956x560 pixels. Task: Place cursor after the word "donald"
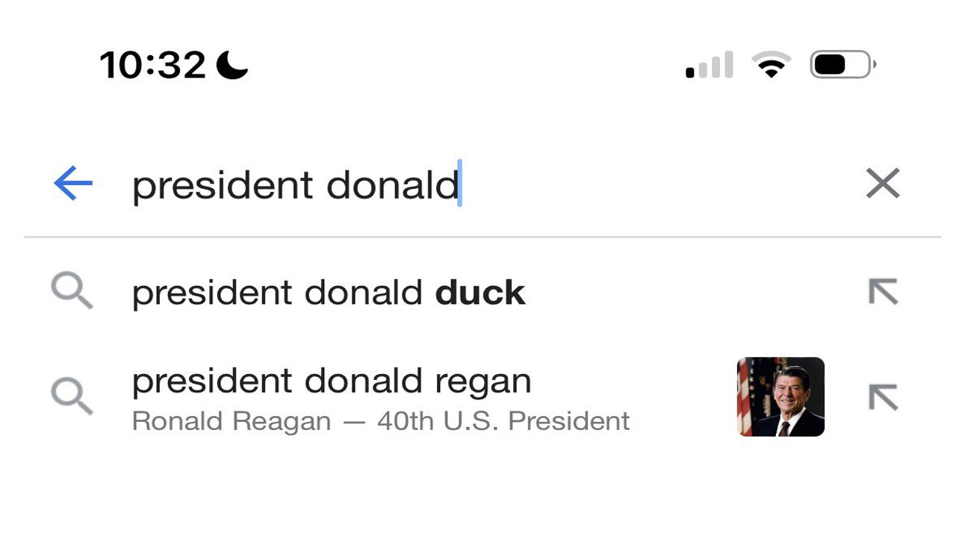point(457,184)
